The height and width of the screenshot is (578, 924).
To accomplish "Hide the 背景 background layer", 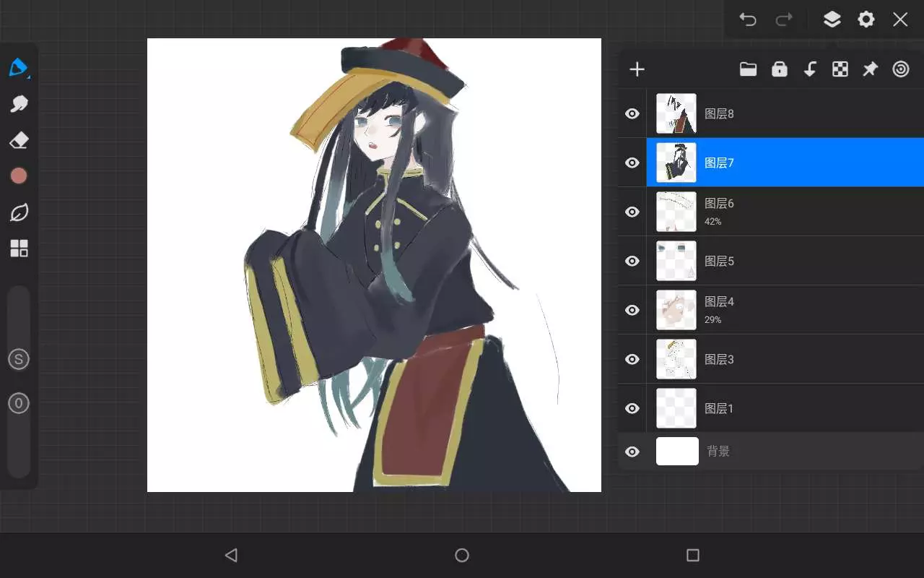I will click(x=632, y=452).
